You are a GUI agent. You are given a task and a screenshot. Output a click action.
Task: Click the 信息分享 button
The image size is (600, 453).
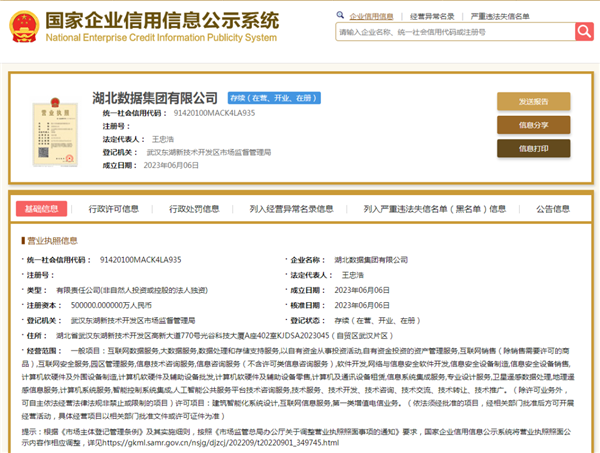[533, 125]
